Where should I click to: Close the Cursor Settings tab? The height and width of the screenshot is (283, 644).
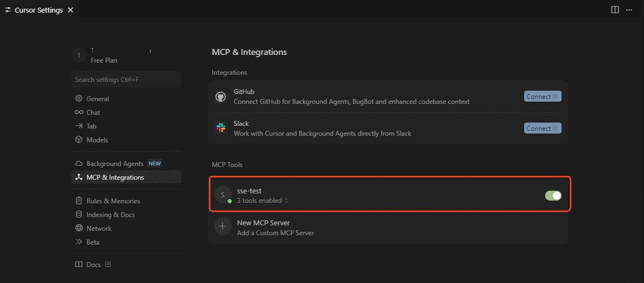pos(71,10)
